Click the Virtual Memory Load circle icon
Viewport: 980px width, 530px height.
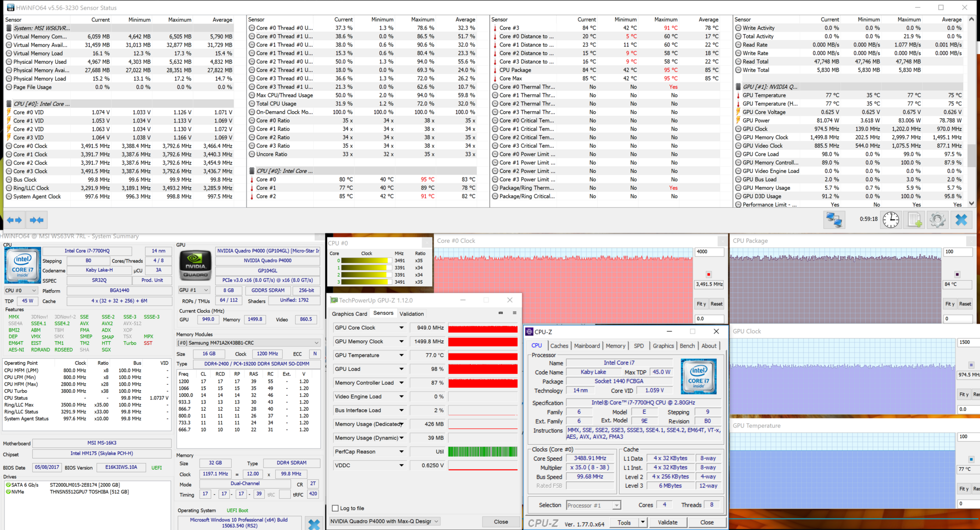click(x=9, y=53)
